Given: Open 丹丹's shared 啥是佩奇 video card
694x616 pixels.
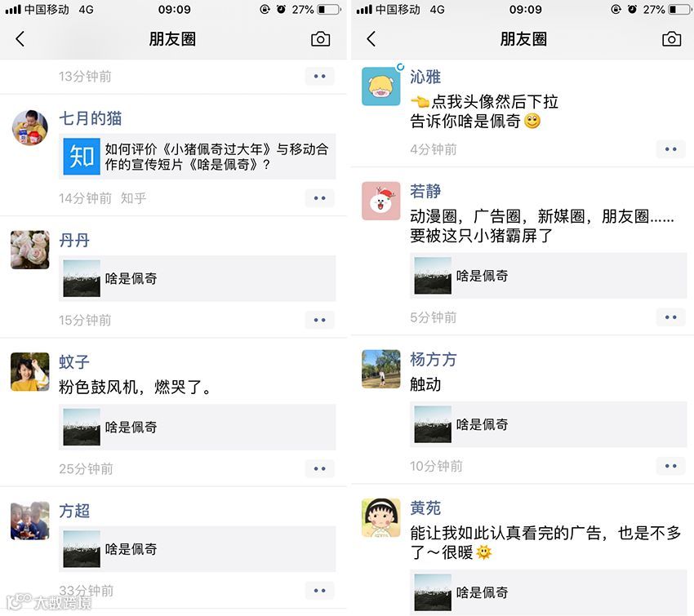Looking at the screenshot, I should 197,278.
